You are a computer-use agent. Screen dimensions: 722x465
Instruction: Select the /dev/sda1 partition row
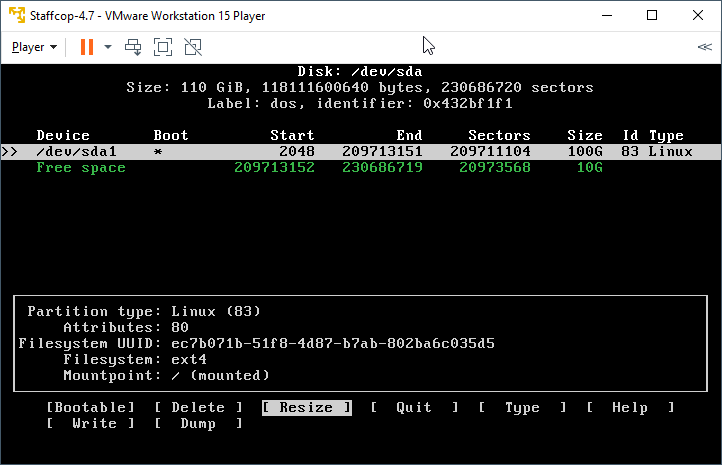click(360, 152)
